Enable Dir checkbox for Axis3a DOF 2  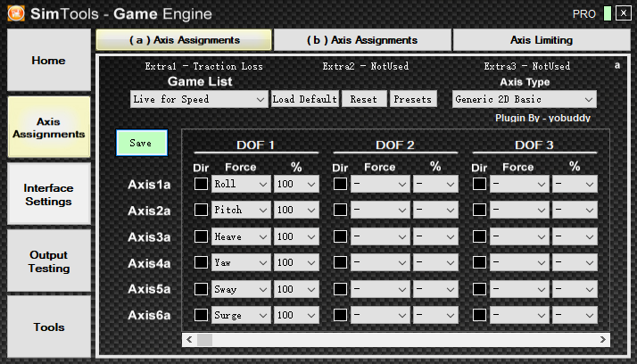pos(340,236)
